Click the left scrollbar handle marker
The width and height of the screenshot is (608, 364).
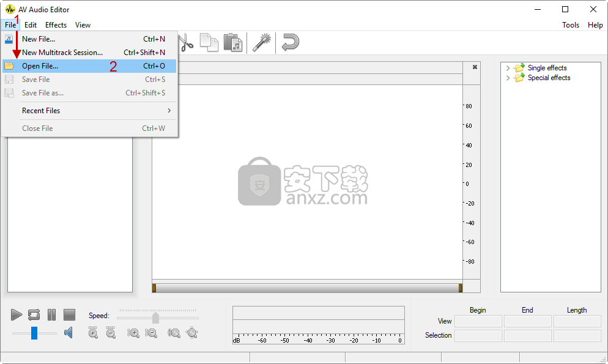point(154,288)
